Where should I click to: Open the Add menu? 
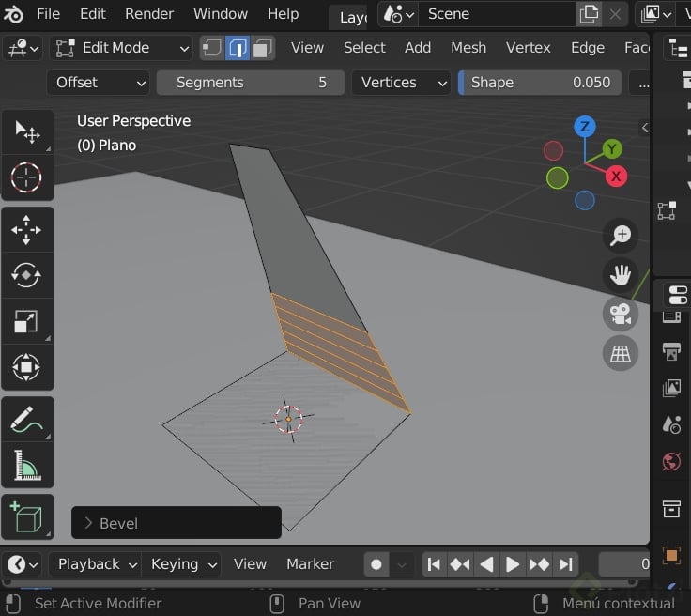(418, 48)
